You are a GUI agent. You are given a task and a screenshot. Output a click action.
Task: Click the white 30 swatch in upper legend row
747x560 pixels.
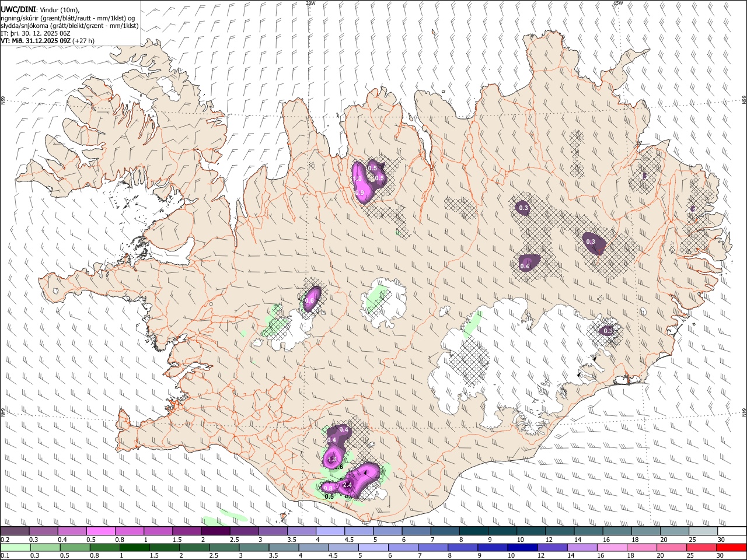click(x=732, y=531)
